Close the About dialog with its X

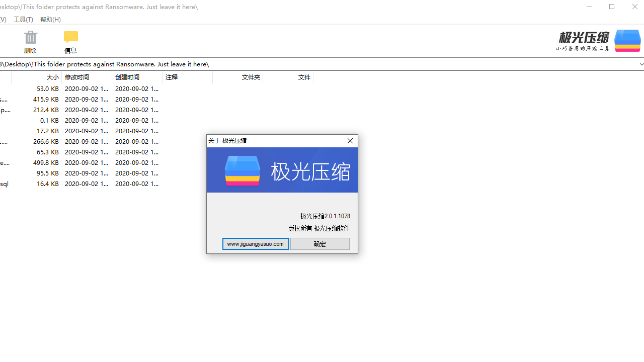[350, 141]
